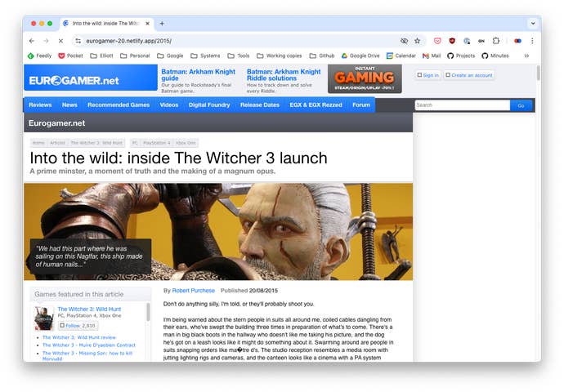Open the tab search dropdown arrow

[x=533, y=24]
